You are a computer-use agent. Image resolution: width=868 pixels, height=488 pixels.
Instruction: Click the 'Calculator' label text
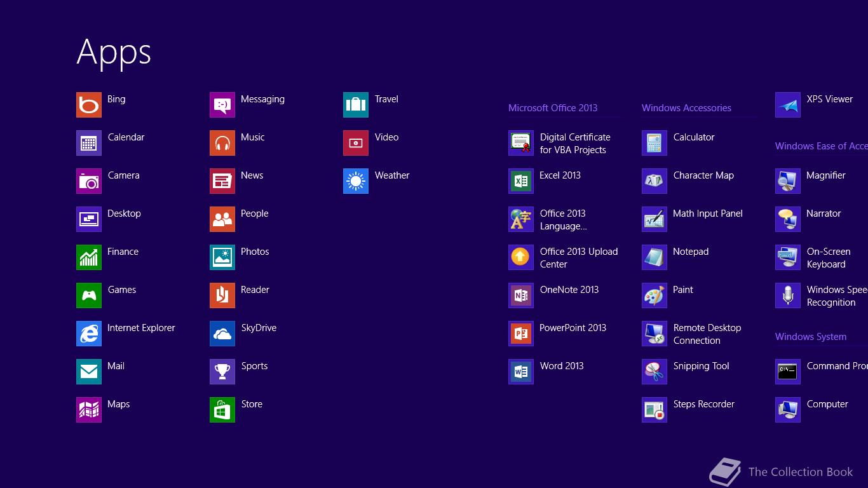(x=694, y=137)
